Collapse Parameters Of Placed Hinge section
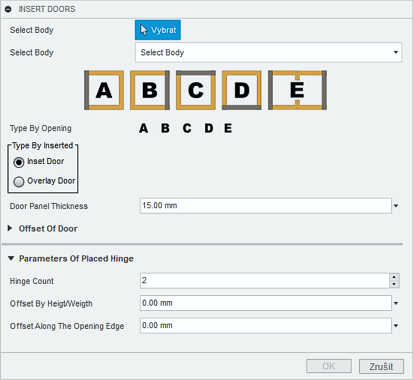The image size is (413, 380). pyautogui.click(x=11, y=258)
